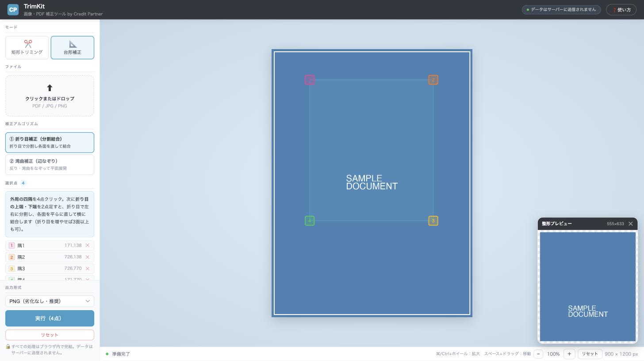Click the TrimKit CP logo icon
The width and height of the screenshot is (644, 361).
(13, 9)
